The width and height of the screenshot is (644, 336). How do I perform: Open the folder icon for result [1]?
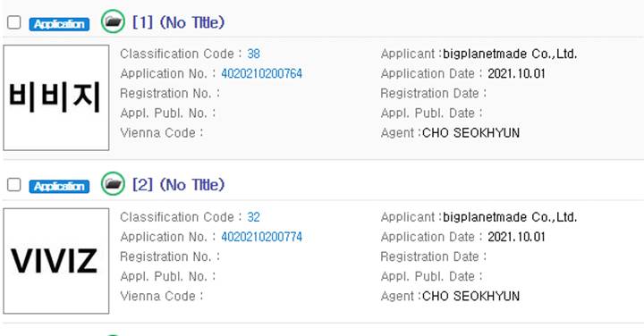[x=113, y=21]
